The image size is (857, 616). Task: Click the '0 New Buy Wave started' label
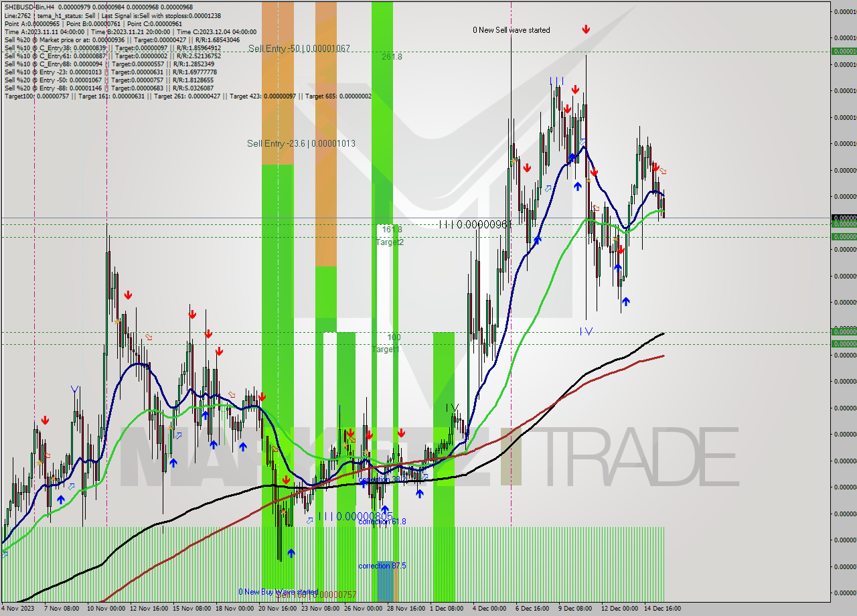point(279,592)
